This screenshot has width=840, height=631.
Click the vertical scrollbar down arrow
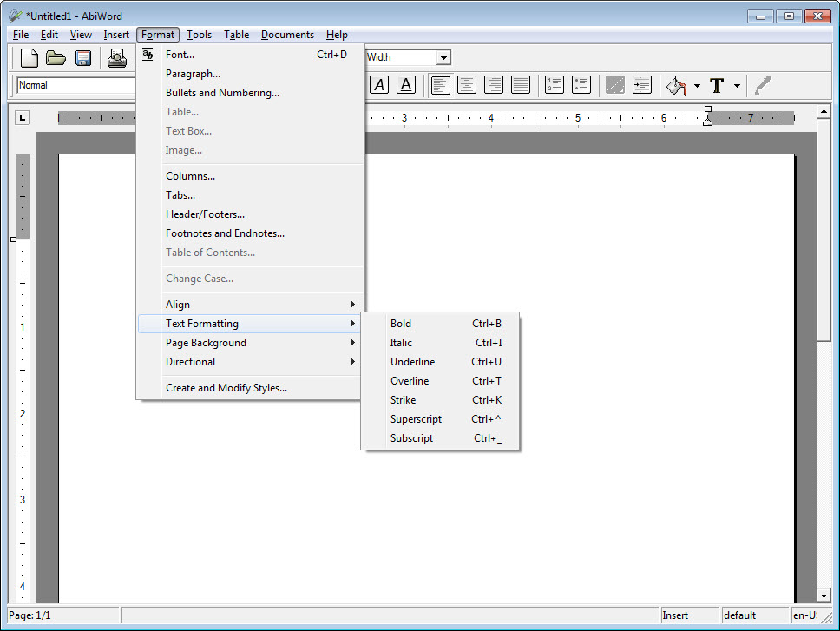tap(824, 595)
